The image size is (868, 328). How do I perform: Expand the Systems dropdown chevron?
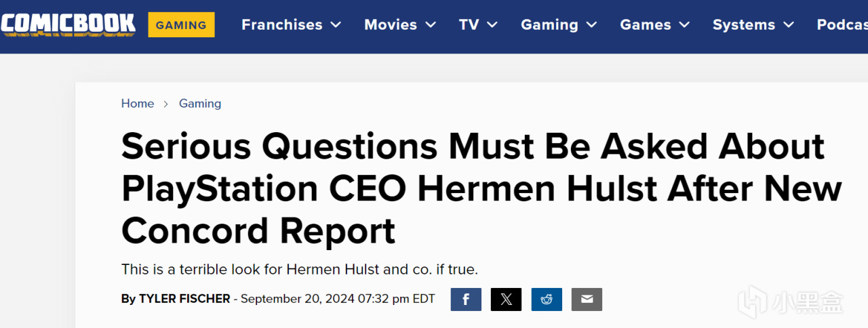coord(789,25)
